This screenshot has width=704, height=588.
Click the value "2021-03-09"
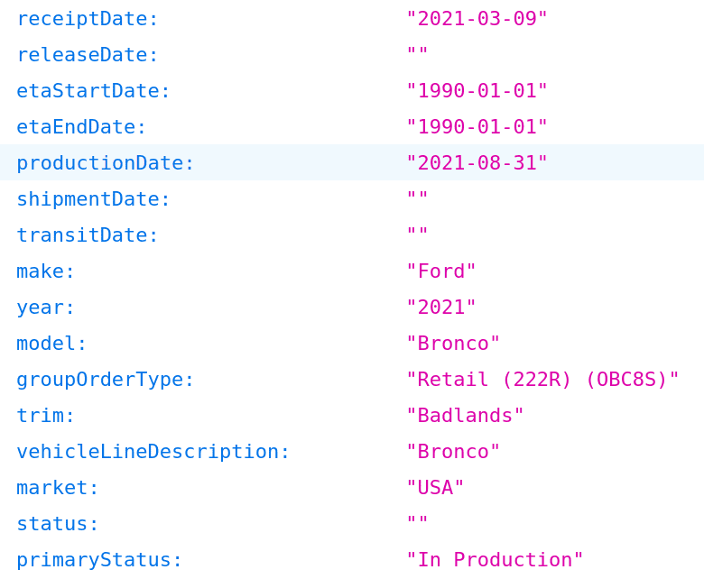pyautogui.click(x=477, y=19)
